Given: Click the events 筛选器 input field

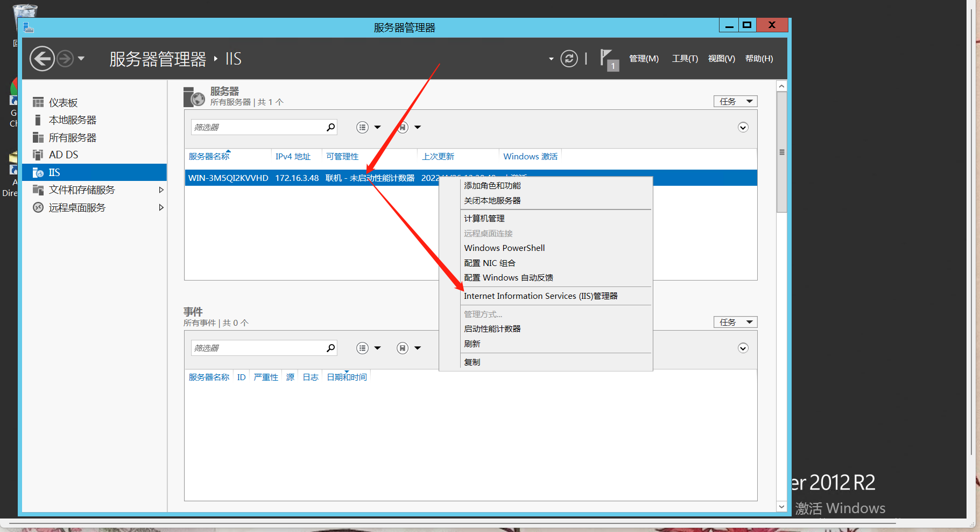Looking at the screenshot, I should 258,348.
